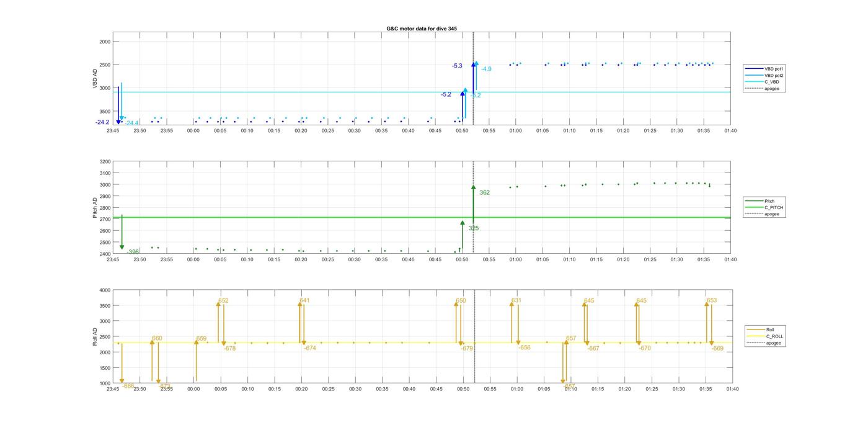Click the -669 roll data label

pos(717,349)
